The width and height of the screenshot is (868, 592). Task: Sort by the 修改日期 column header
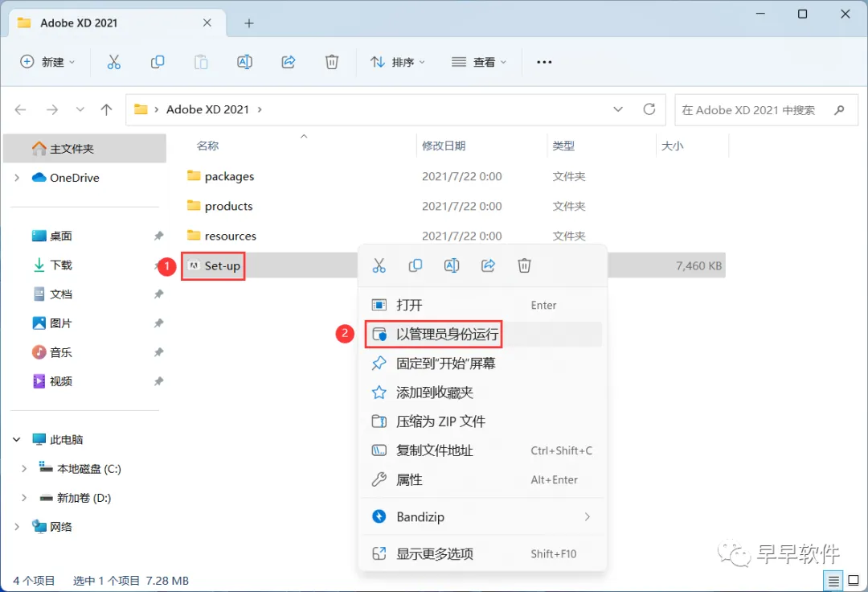pos(444,146)
